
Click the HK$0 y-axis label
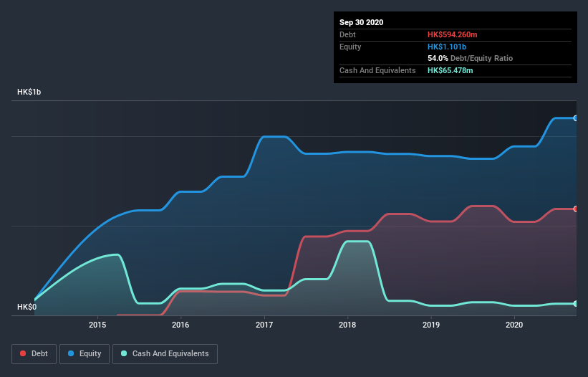[26, 307]
